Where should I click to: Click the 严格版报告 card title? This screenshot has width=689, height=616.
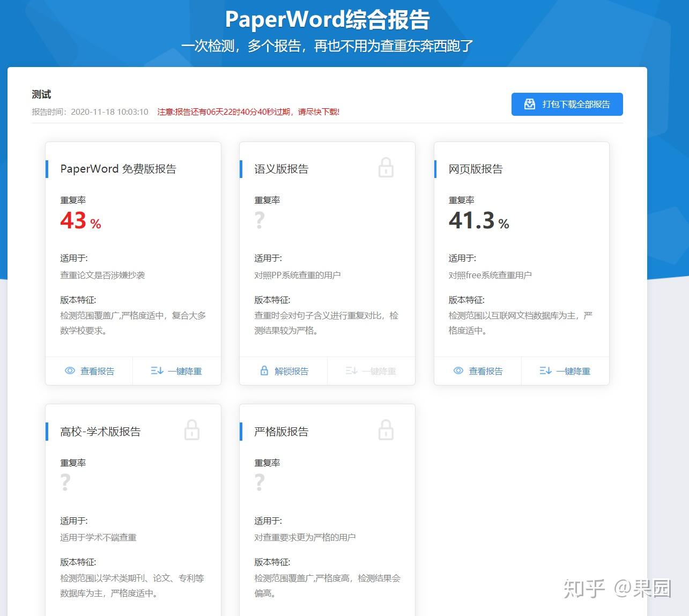click(x=281, y=432)
